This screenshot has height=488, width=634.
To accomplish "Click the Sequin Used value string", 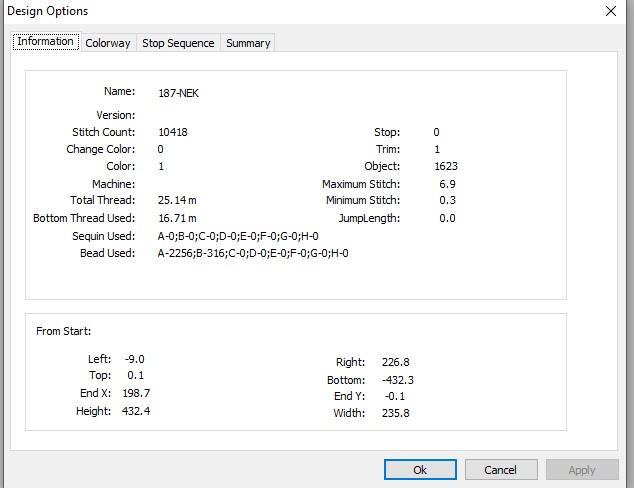I will tap(238, 236).
